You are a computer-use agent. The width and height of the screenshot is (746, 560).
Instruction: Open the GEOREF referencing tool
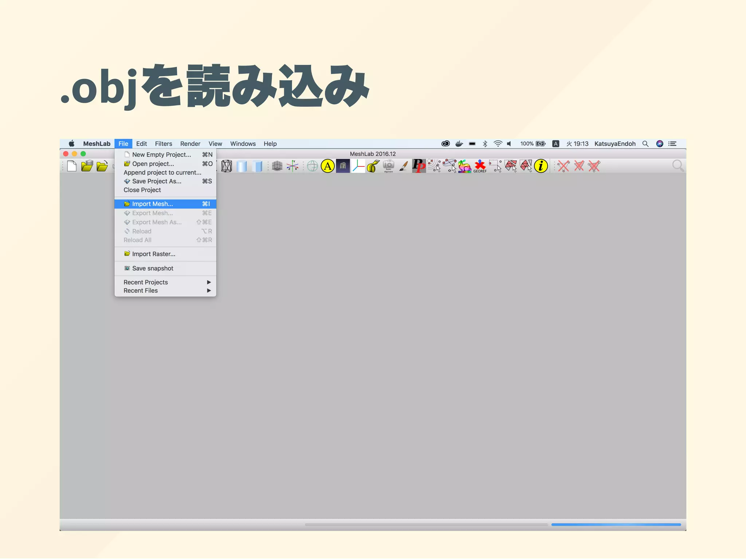click(480, 166)
